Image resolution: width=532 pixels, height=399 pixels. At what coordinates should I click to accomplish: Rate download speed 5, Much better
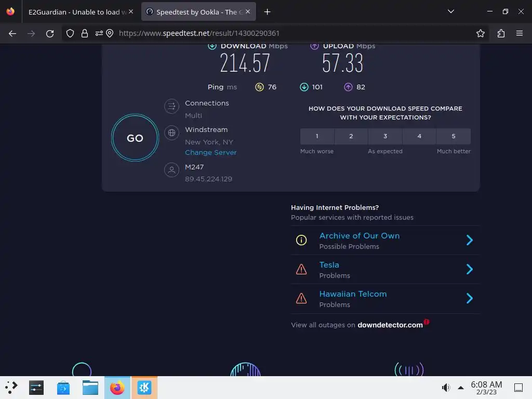pyautogui.click(x=454, y=136)
